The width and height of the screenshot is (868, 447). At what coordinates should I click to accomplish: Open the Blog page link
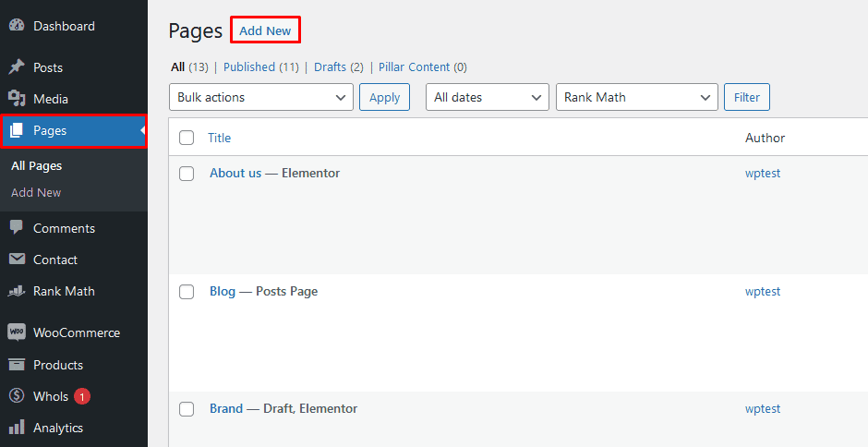[223, 291]
